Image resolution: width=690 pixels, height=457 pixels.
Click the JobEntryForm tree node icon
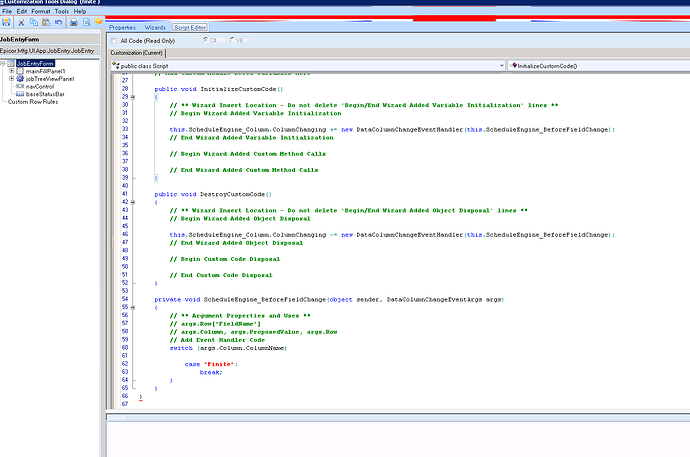[11, 63]
